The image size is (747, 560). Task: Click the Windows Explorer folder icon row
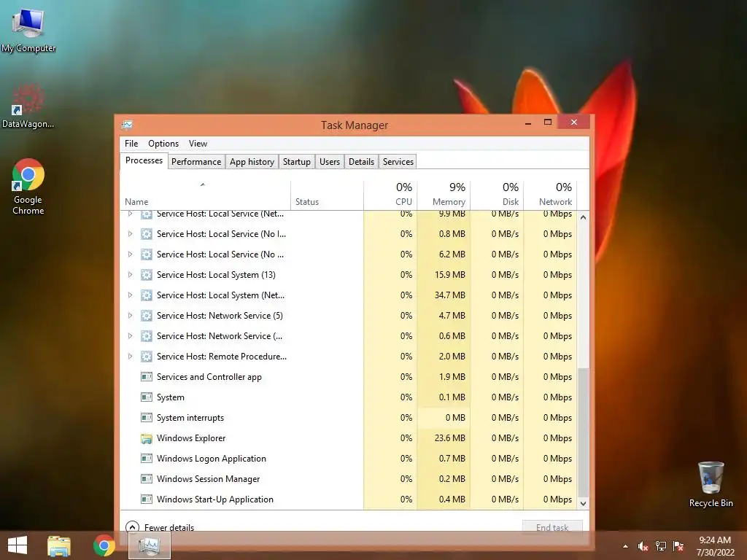(146, 438)
